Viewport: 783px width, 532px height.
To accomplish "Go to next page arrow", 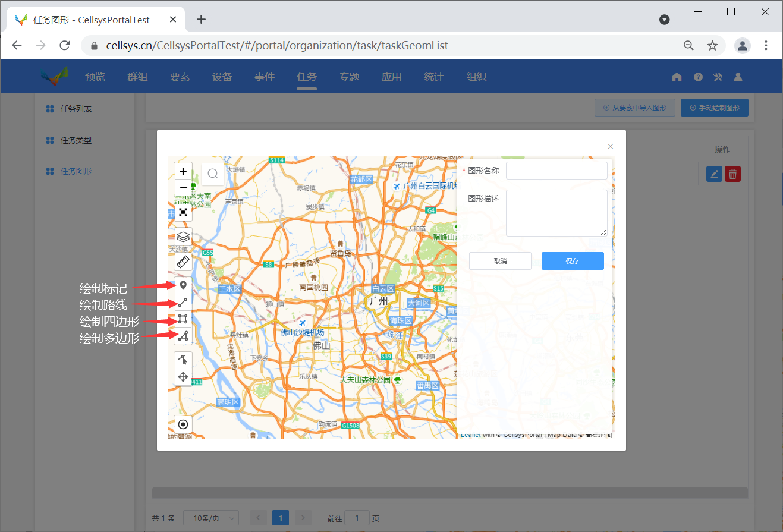I will tap(303, 518).
